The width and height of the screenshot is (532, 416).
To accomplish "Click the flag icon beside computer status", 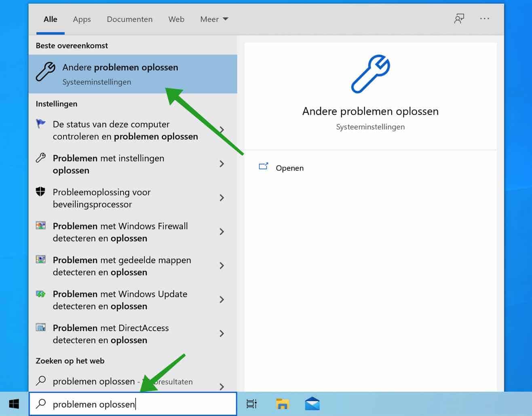I will coord(40,123).
